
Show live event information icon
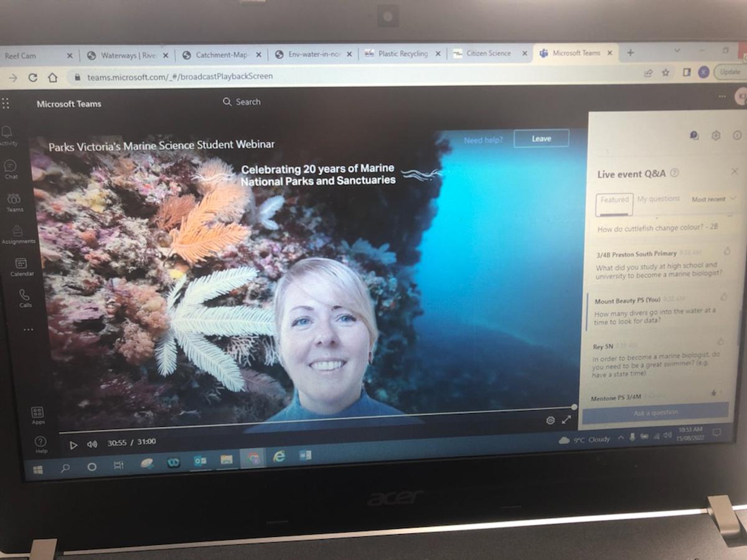point(737,136)
